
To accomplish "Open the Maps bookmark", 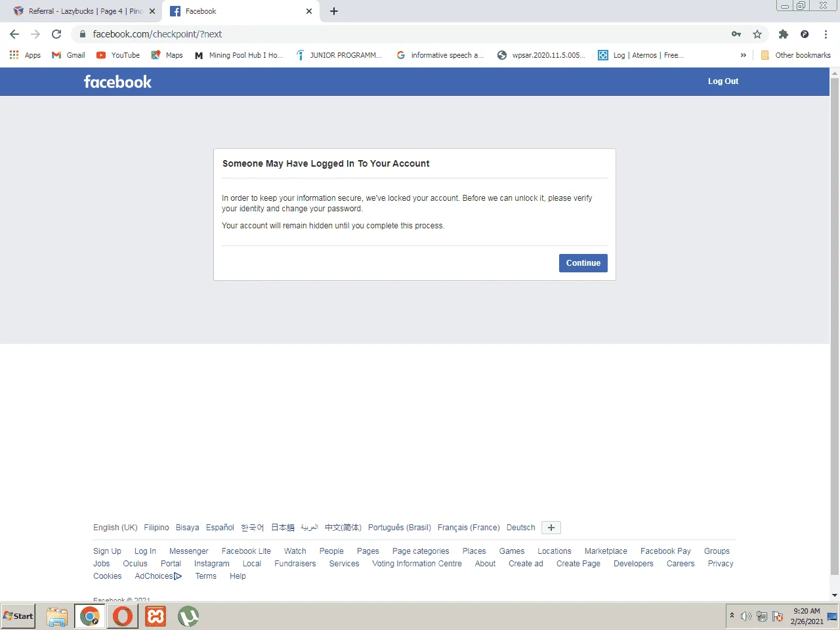I will tap(167, 55).
